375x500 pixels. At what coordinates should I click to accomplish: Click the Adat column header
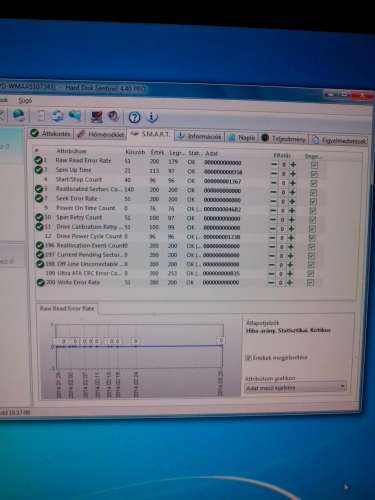pos(211,153)
